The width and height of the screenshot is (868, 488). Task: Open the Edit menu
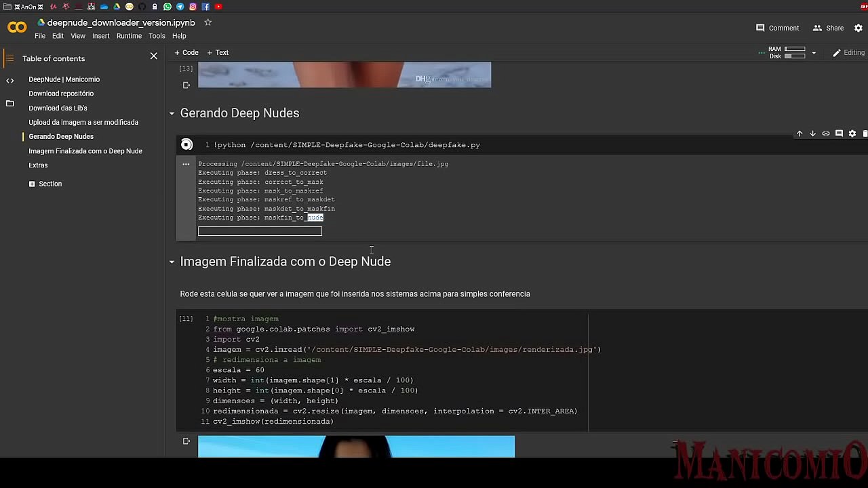tap(58, 36)
